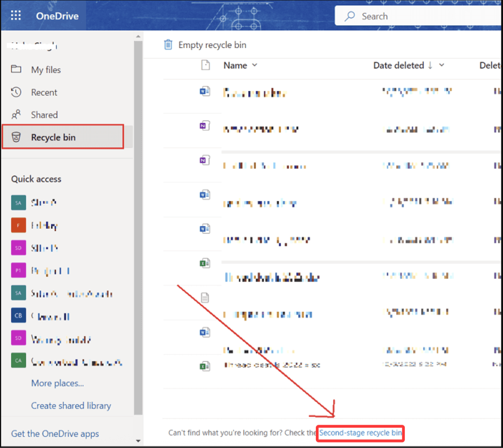Click the search magnifier icon

(349, 16)
